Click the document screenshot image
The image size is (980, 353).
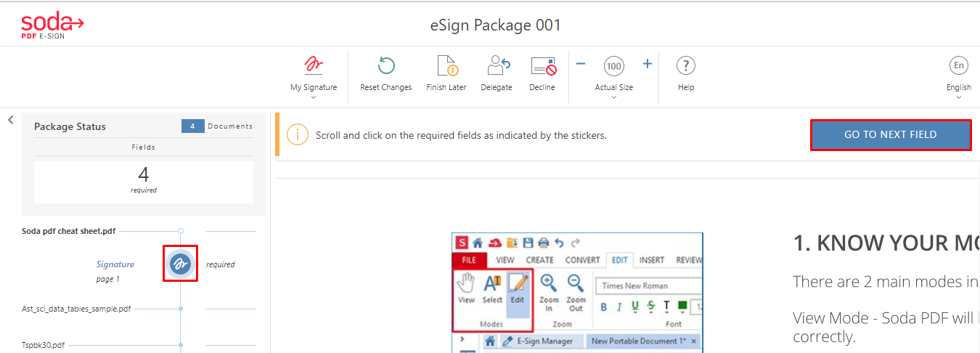coord(577,293)
